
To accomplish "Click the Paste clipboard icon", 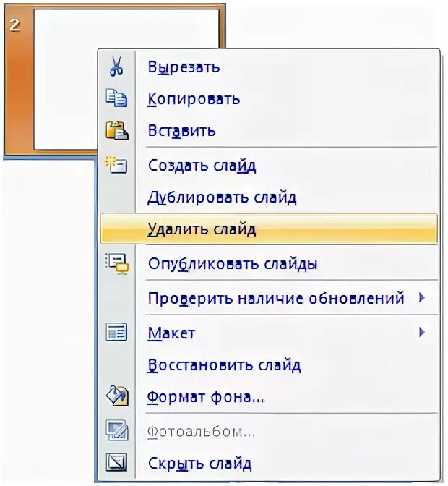I will pyautogui.click(x=117, y=130).
